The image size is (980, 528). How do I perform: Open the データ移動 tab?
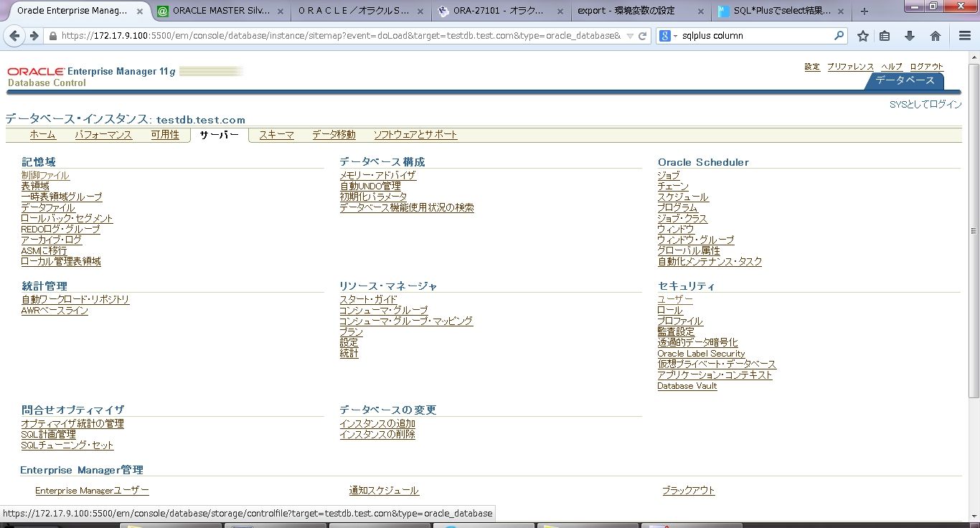(x=334, y=135)
